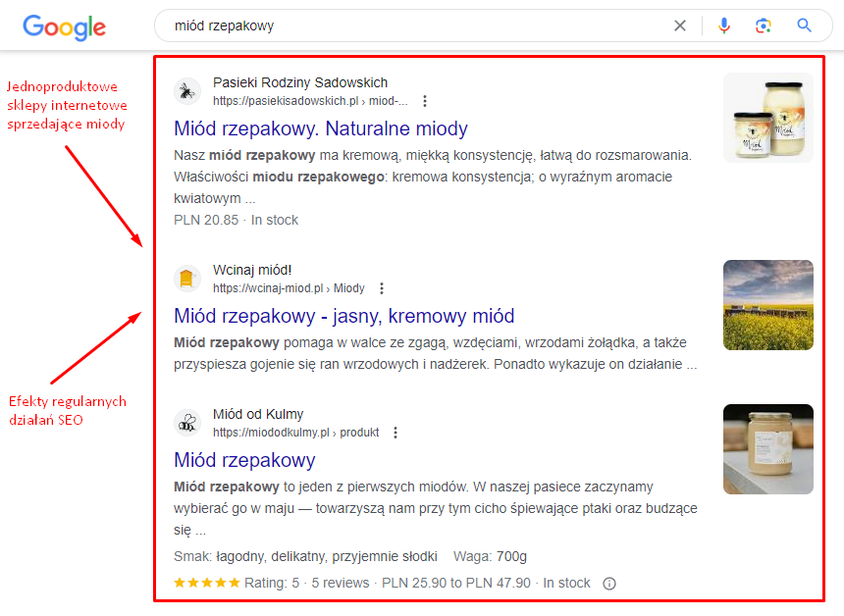This screenshot has width=844, height=616.
Task: Open the three-dot menu for miododkulmy.pl result
Action: (x=396, y=432)
